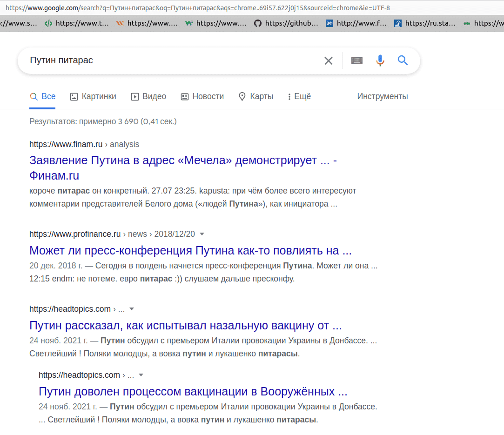Expand the dropdown arrow beside the indented headtopics.com result
The width and height of the screenshot is (504, 435).
tap(141, 375)
